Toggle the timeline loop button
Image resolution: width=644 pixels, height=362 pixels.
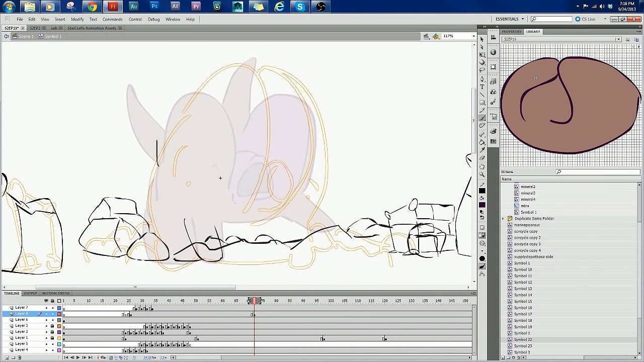(103, 357)
